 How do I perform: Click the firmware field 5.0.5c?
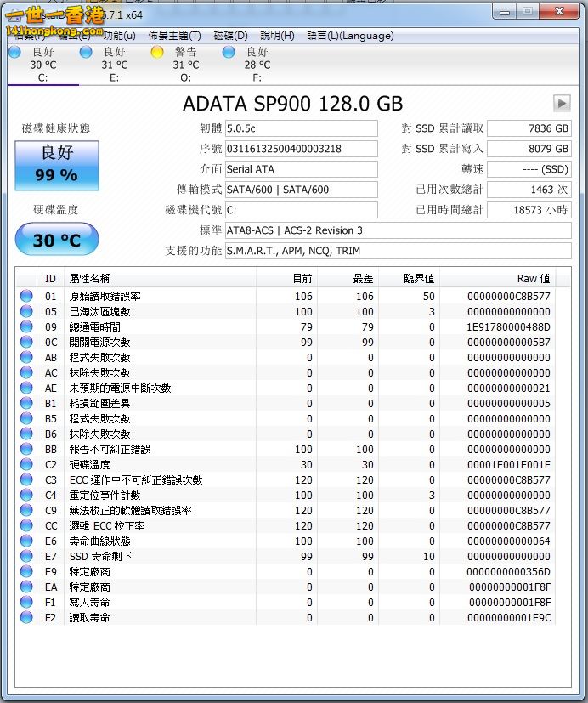pyautogui.click(x=301, y=128)
